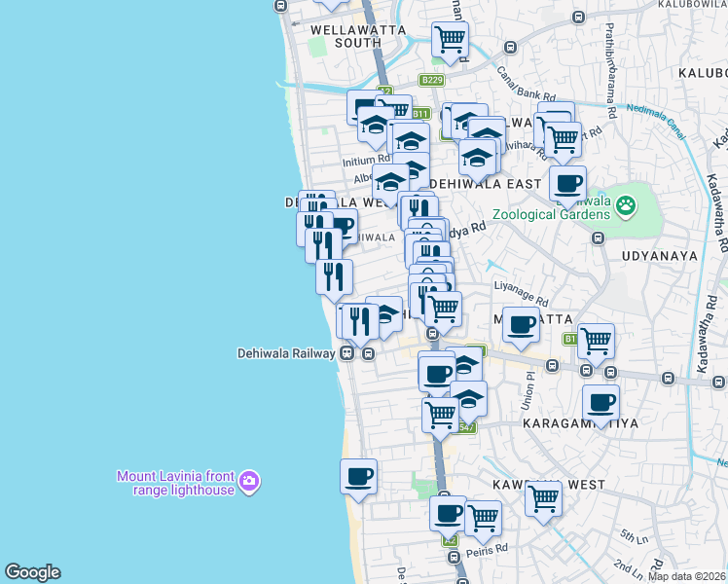Click the Liyanage Rd street label
Screen dimensions: 728x584
pos(521,294)
